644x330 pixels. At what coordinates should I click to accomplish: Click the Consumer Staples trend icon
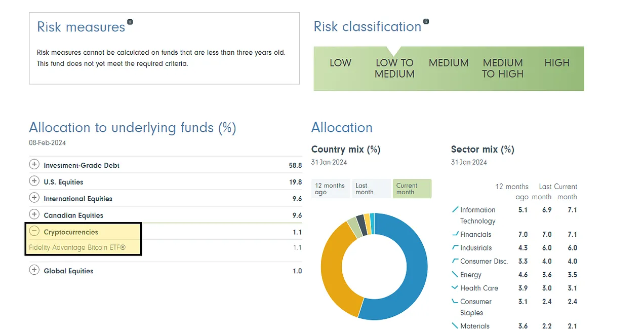[455, 301]
